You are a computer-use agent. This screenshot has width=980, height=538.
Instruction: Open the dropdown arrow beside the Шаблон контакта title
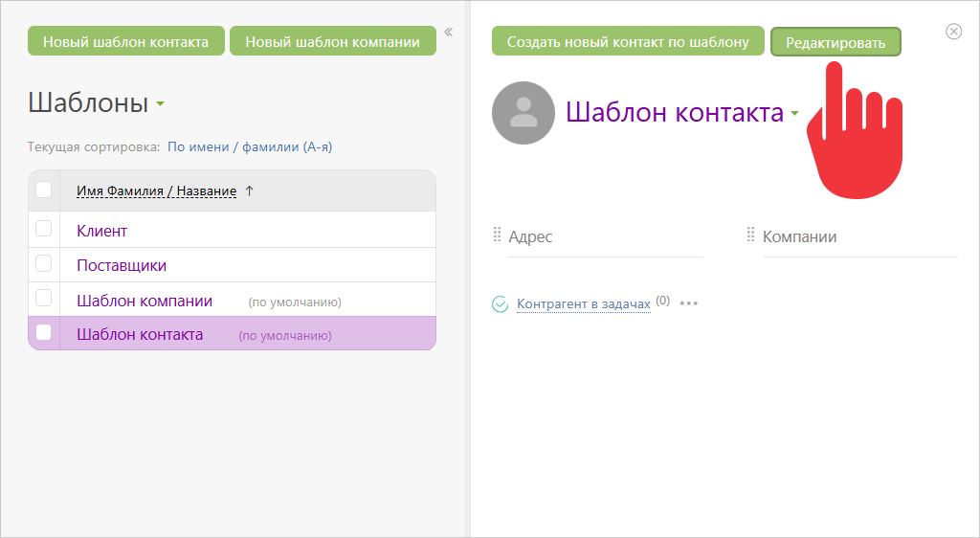(794, 114)
